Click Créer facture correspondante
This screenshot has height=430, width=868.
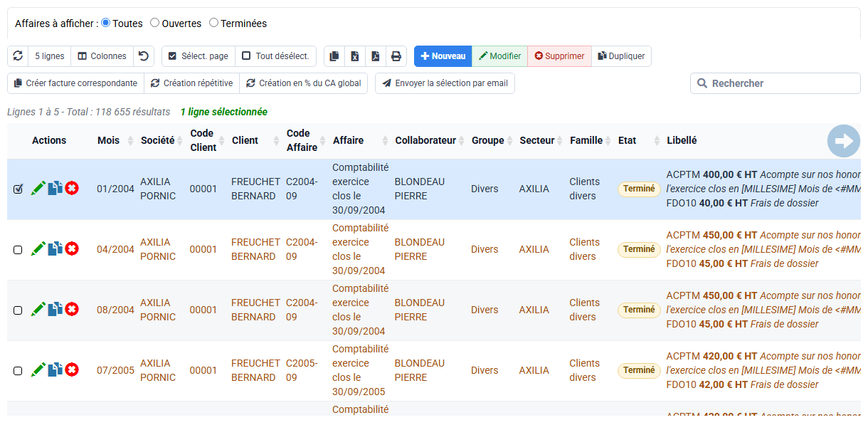click(76, 83)
